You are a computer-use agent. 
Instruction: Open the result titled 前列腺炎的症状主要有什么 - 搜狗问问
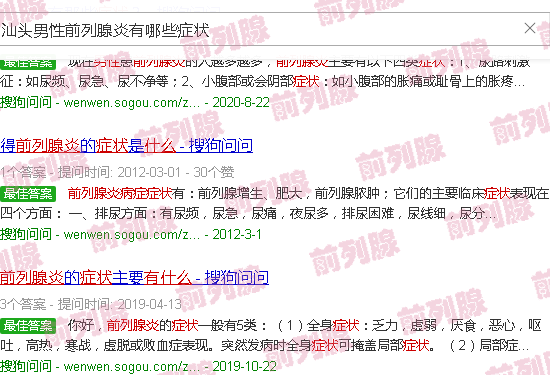[x=134, y=277]
